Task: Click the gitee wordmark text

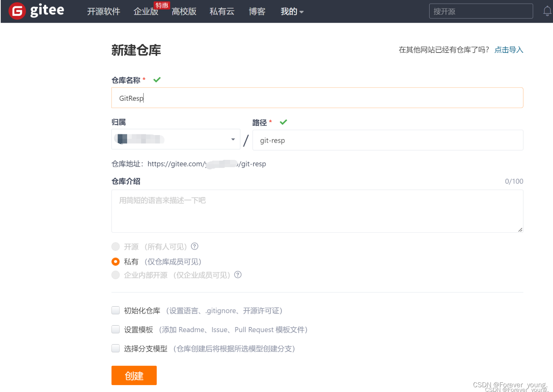Action: [x=47, y=11]
